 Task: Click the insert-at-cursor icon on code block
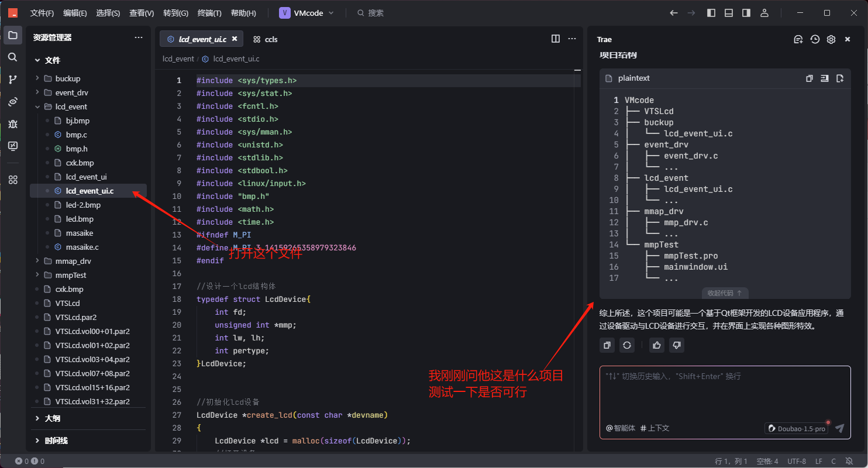click(825, 78)
